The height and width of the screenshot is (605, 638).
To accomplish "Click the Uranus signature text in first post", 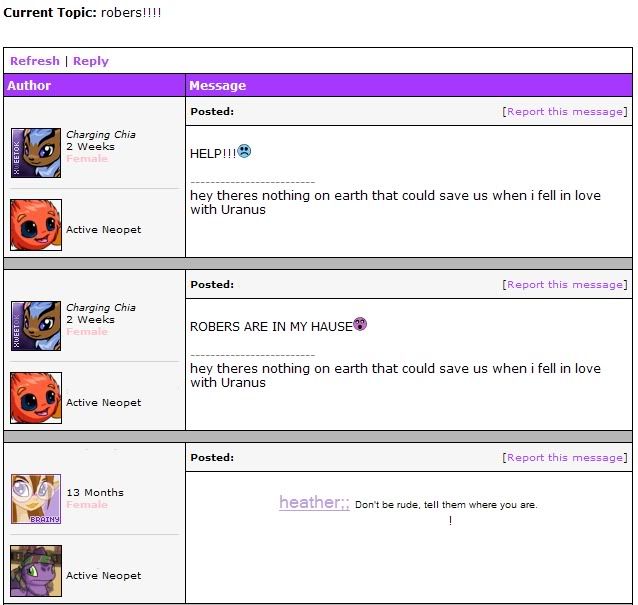I will [x=395, y=202].
